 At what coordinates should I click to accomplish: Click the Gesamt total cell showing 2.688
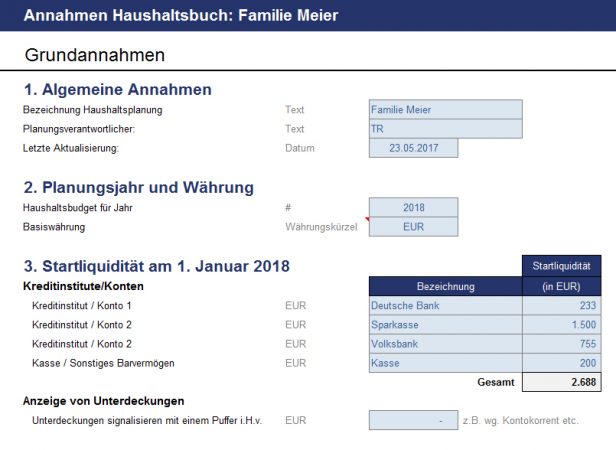[x=561, y=382]
